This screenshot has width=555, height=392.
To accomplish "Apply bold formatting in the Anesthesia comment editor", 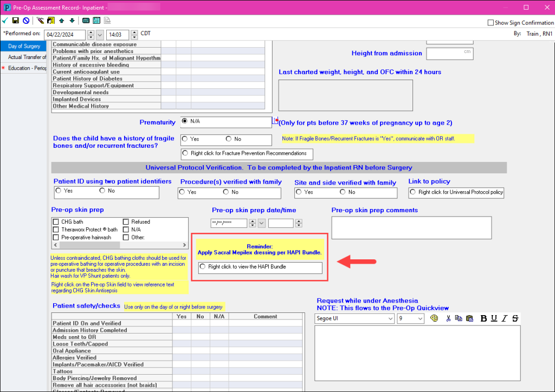I will tap(483, 318).
